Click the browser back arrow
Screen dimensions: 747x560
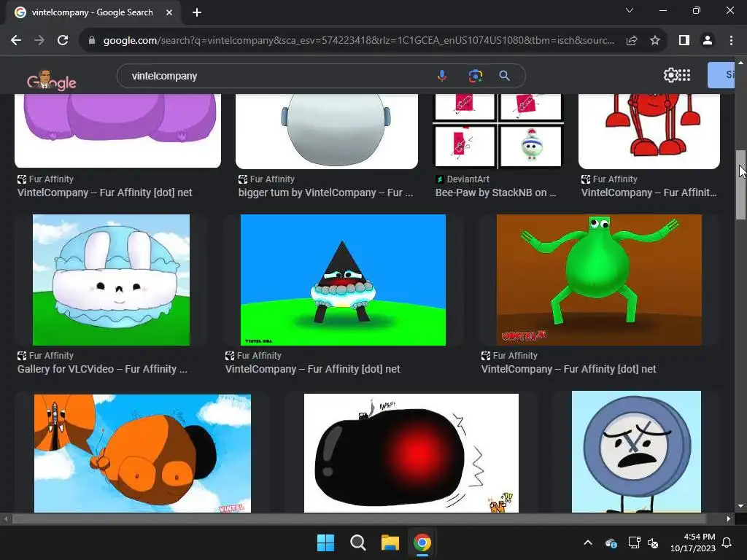tap(16, 41)
